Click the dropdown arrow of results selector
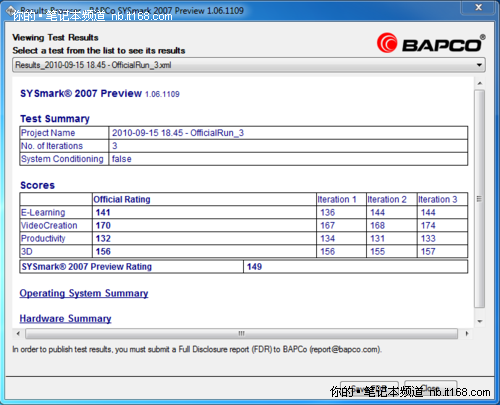This screenshot has width=500, height=405. pos(479,65)
